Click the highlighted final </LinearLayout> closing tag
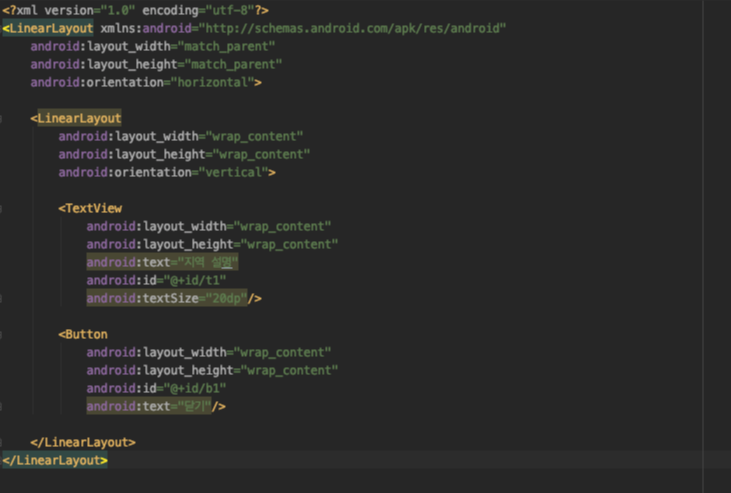This screenshot has width=731, height=493. click(x=55, y=461)
